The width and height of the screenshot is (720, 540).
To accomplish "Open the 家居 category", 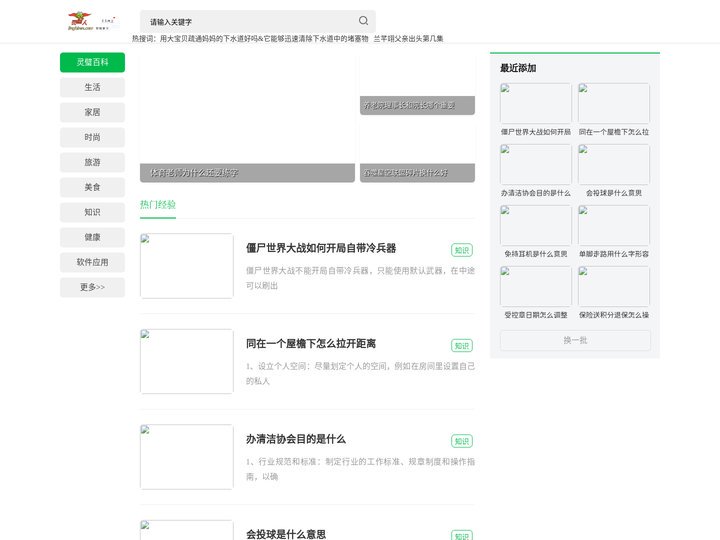I will pyautogui.click(x=92, y=112).
